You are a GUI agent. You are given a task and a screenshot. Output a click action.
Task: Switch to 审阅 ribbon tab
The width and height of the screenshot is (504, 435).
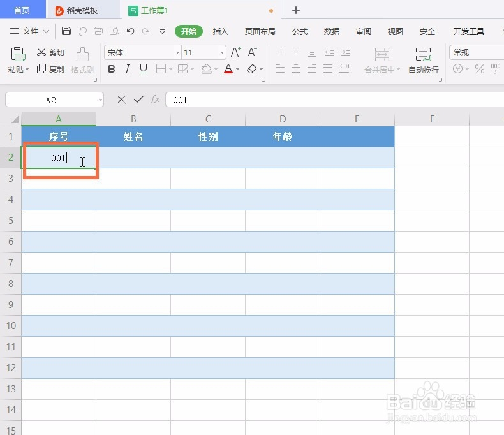click(x=364, y=31)
